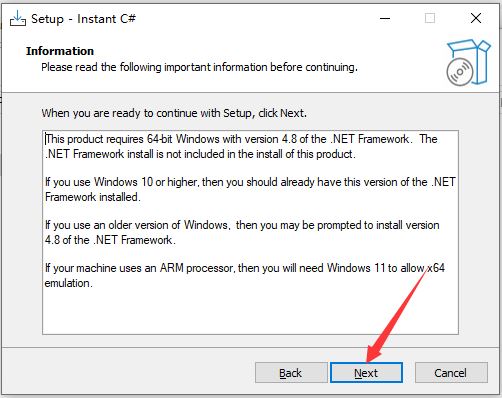Click the word 'emulation' in the text box
This screenshot has width=502, height=398.
point(68,283)
